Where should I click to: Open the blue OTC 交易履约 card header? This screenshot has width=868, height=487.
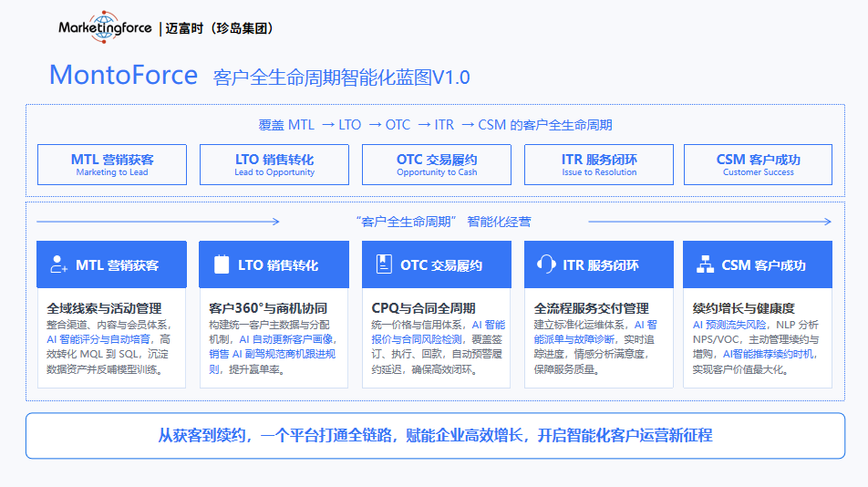[436, 264]
